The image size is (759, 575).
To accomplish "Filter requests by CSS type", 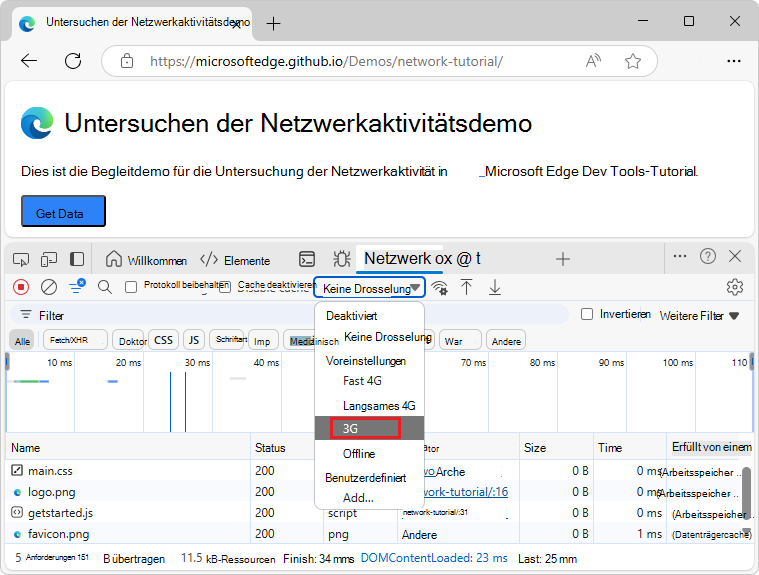I will 163,340.
